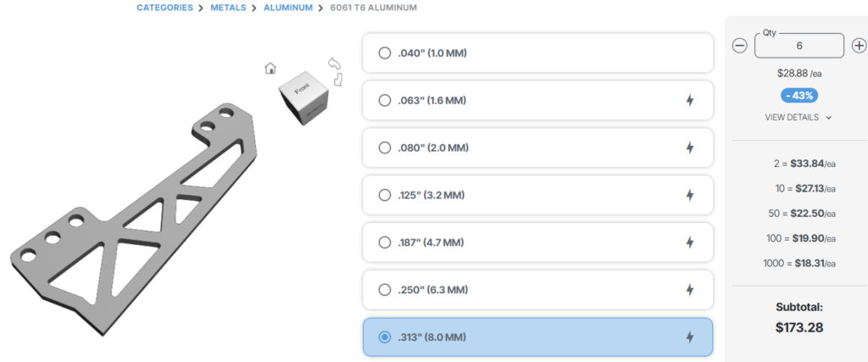Reset the 3D view with the home icon
This screenshot has height=362, width=868.
(270, 69)
